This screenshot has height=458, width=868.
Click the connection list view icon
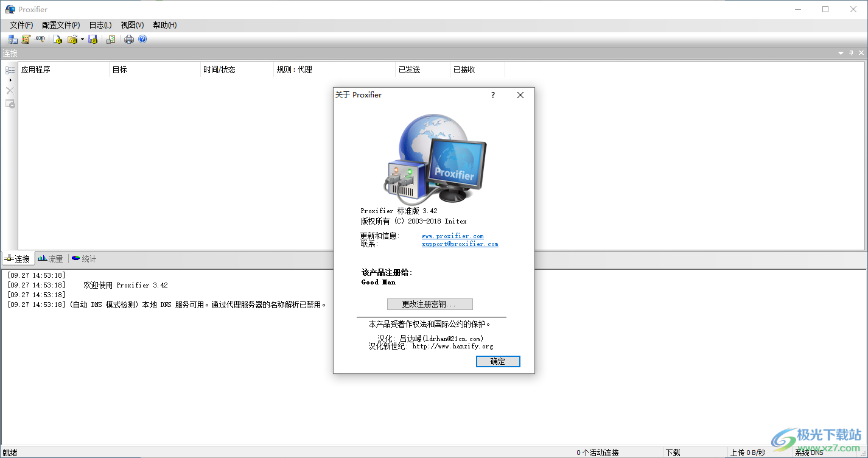pyautogui.click(x=10, y=70)
